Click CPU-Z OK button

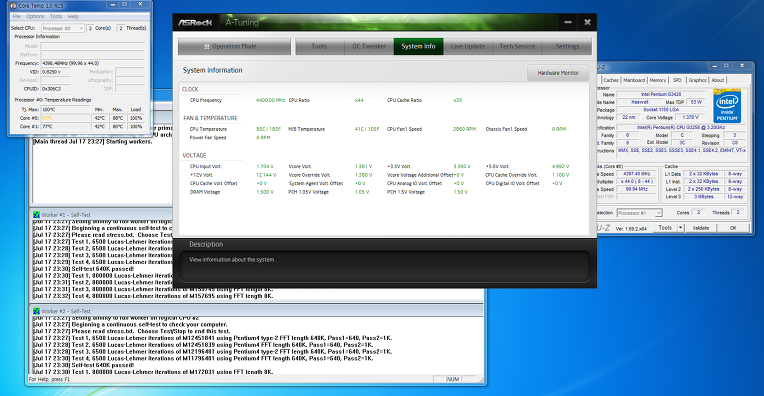click(x=733, y=227)
